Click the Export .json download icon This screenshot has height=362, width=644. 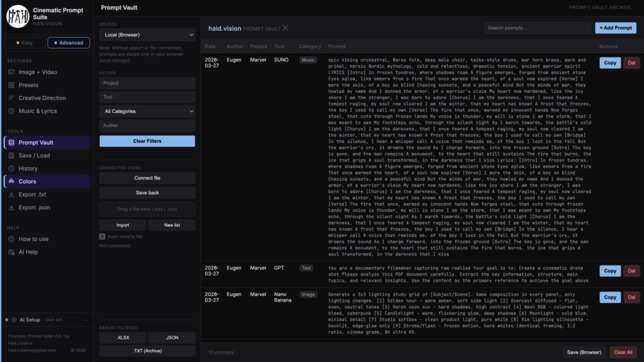click(x=12, y=207)
